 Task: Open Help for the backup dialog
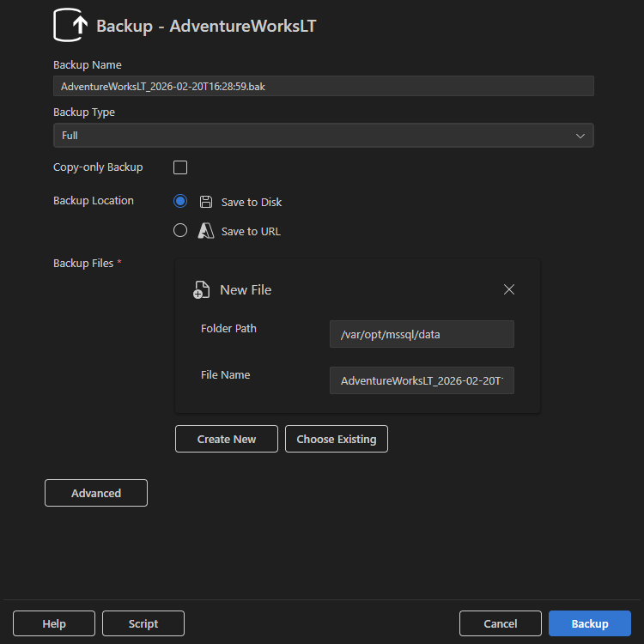[54, 624]
